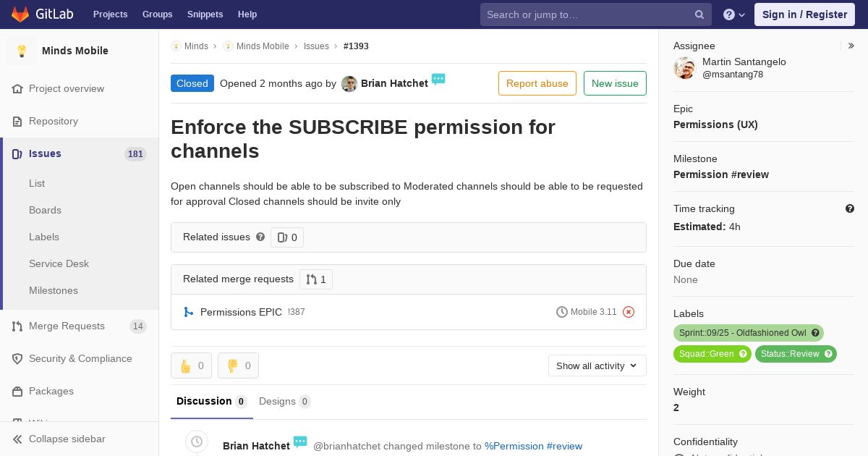
Task: Click the Repository file icon
Action: [17, 121]
